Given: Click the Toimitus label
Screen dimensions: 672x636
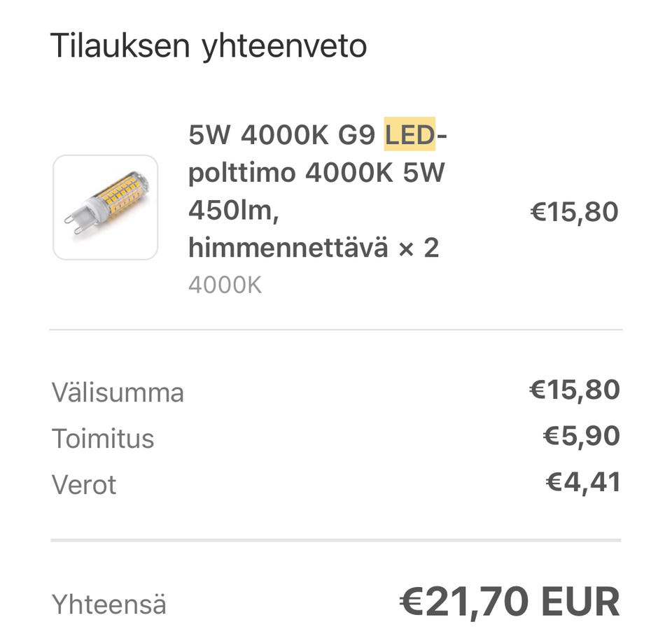Looking at the screenshot, I should [102, 439].
